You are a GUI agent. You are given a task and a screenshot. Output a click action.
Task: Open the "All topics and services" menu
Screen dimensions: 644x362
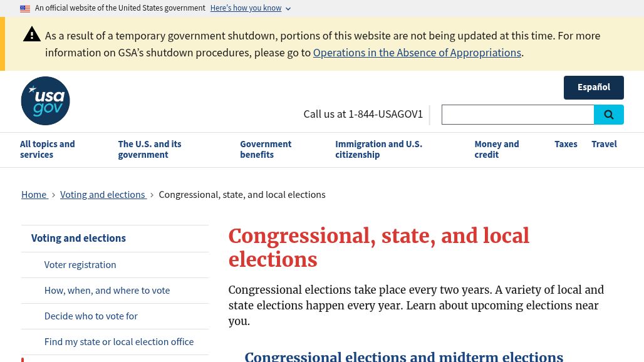47,149
